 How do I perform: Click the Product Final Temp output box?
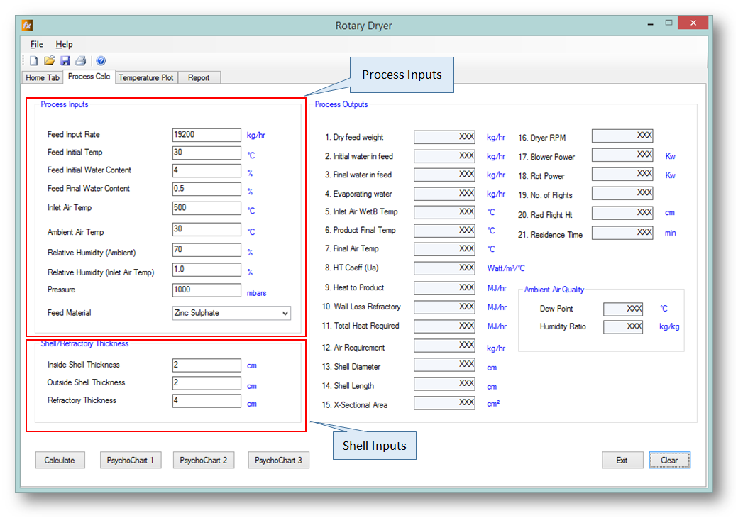pyautogui.click(x=445, y=230)
